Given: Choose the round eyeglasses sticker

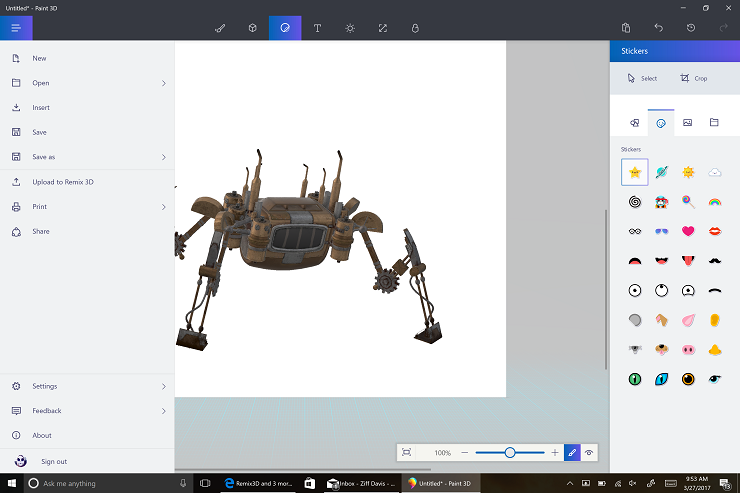Looking at the screenshot, I should click(635, 231).
